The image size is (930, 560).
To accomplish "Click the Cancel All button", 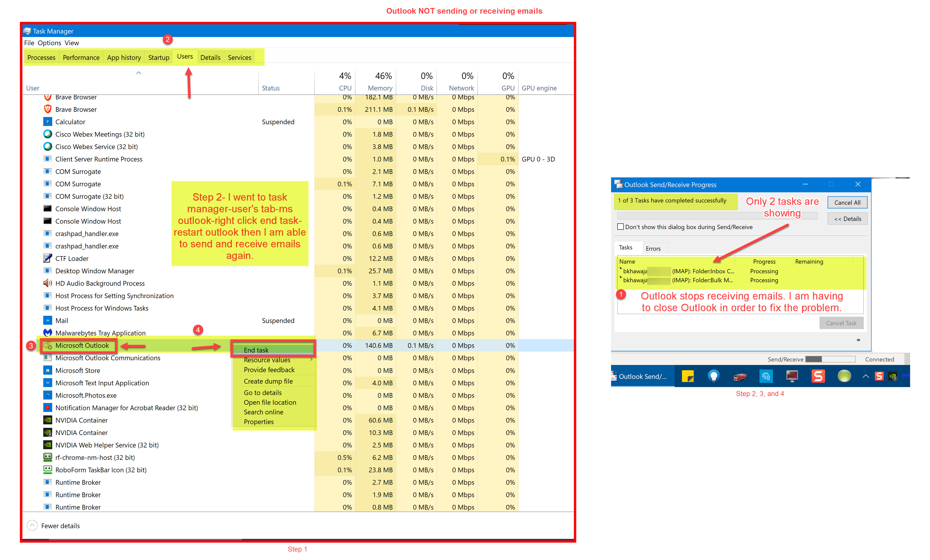I will pyautogui.click(x=847, y=202).
